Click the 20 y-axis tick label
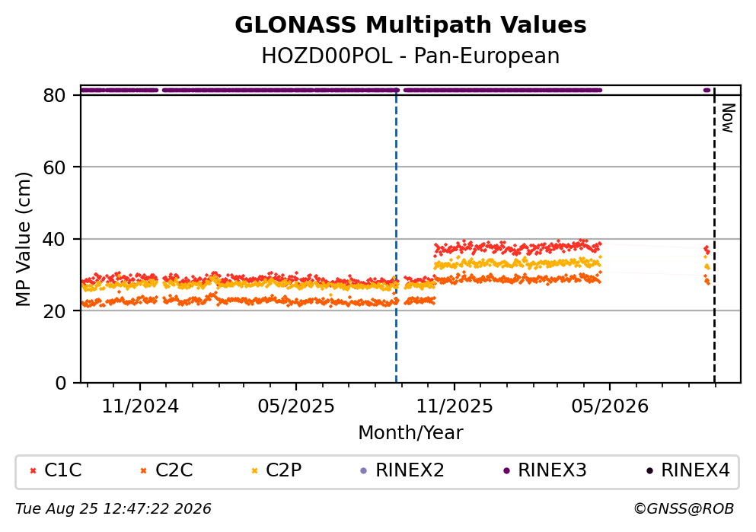The height and width of the screenshot is (532, 756). click(54, 311)
